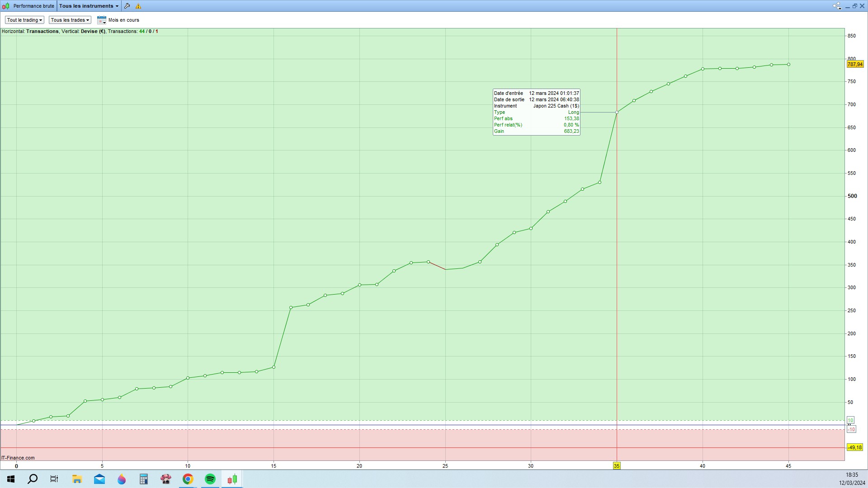
Task: Expand the Tous les instruments dropdown
Action: [x=89, y=6]
